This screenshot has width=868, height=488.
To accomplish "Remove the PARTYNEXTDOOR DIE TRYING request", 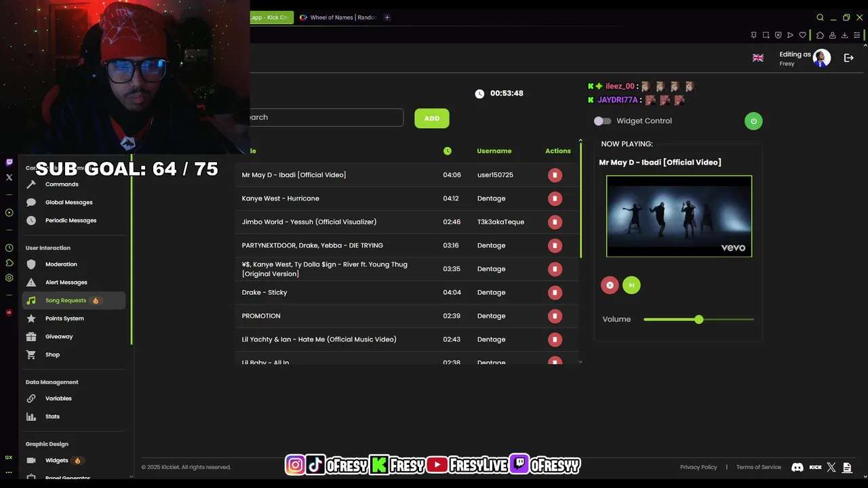I will [555, 245].
